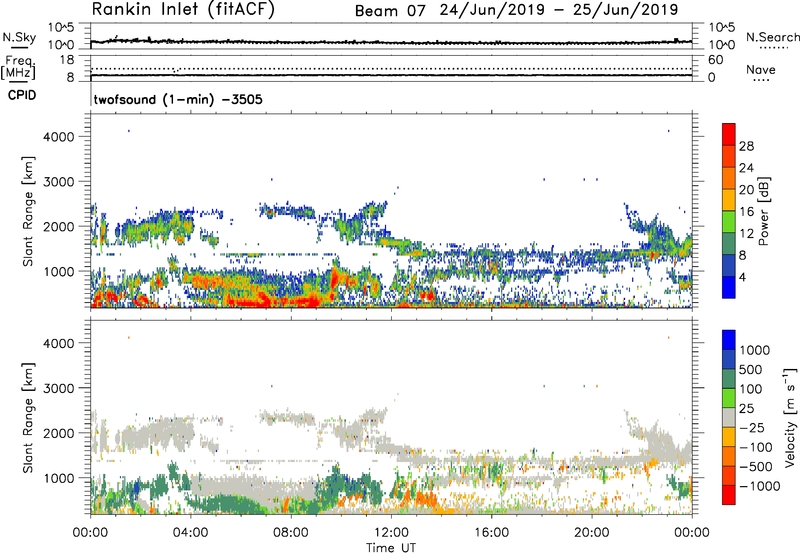Click the 'Slant Range [km]' label of power panel
800x554 pixels.
click(28, 211)
